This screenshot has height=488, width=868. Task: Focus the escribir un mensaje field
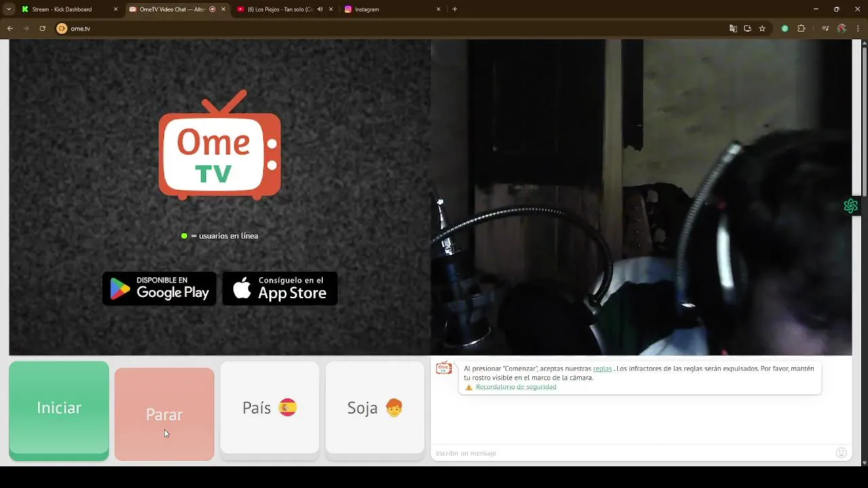(x=634, y=453)
